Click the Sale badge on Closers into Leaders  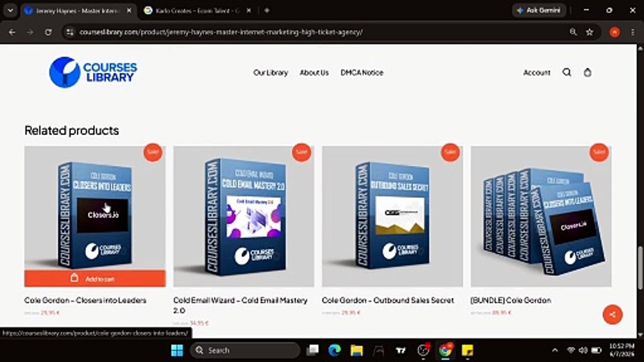[153, 152]
